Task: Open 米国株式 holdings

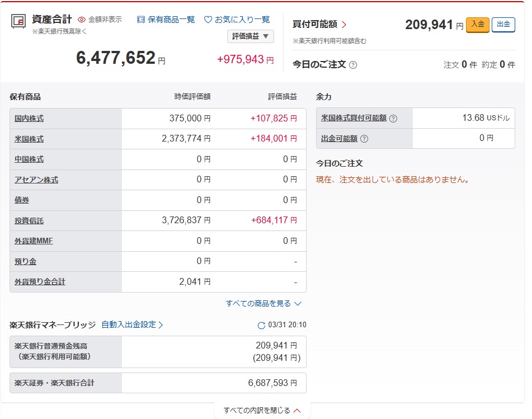Action: [29, 139]
